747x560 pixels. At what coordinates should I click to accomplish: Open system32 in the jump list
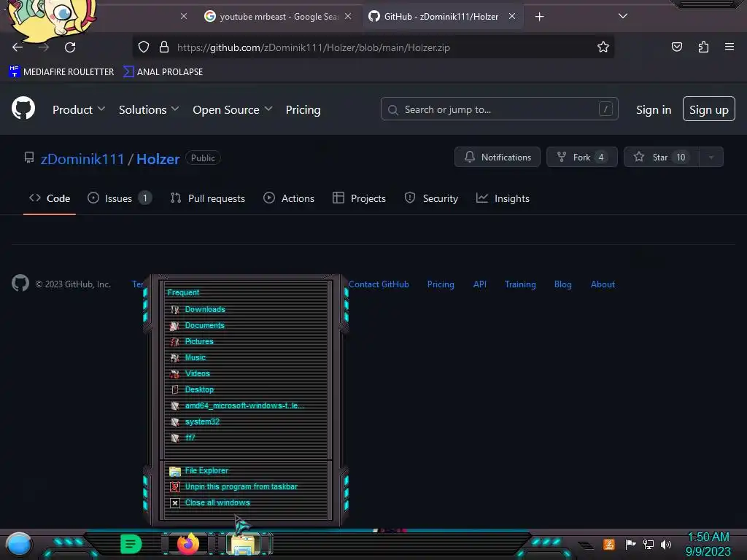[246, 422]
